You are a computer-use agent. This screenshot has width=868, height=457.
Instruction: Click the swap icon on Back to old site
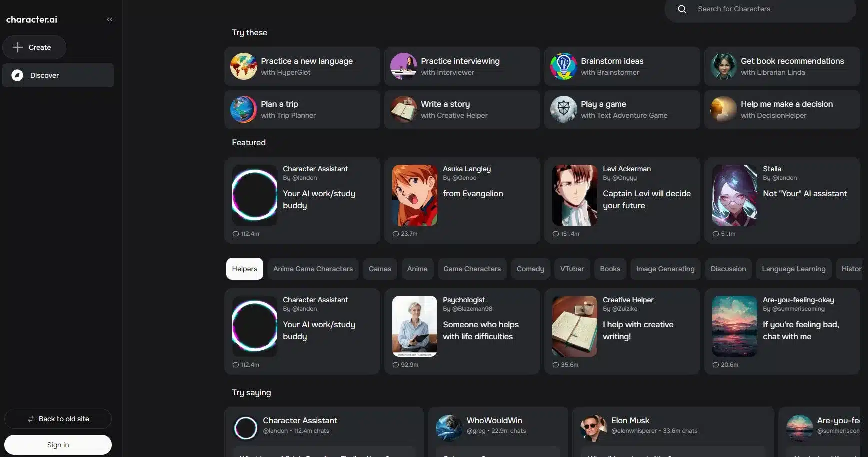[31, 419]
